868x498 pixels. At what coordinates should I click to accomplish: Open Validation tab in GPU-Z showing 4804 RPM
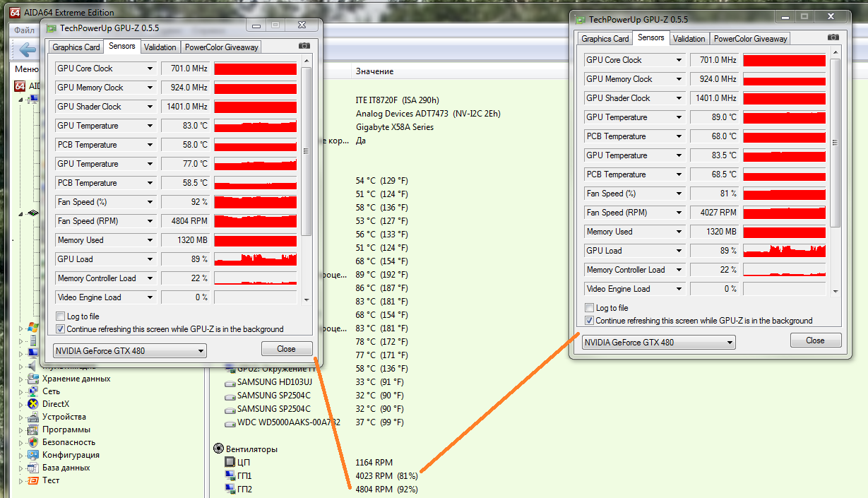(160, 47)
